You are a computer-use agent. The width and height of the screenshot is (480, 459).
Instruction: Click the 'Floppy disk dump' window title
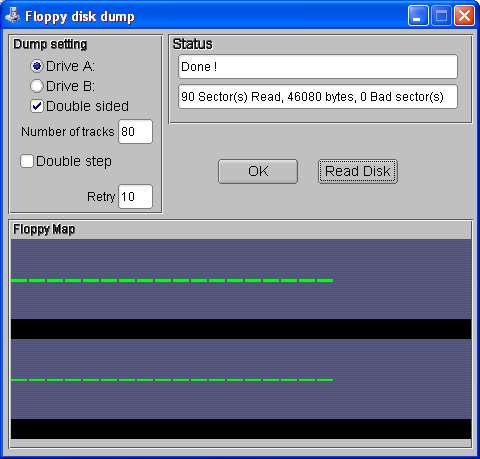80,16
